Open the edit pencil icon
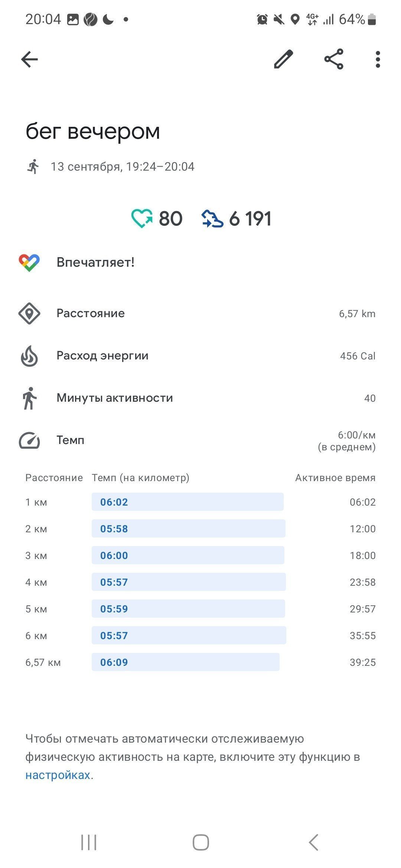 [284, 59]
